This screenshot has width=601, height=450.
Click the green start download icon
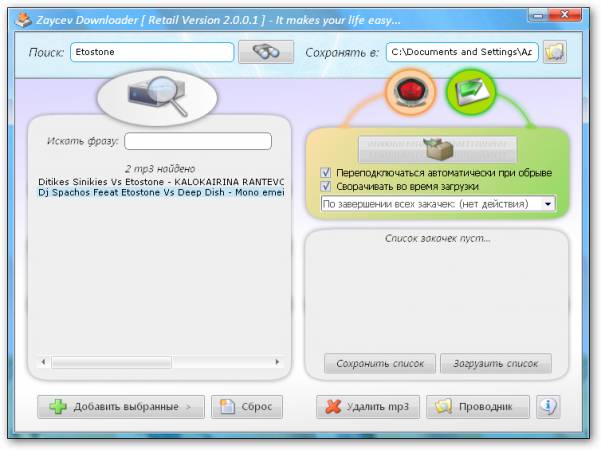[469, 93]
